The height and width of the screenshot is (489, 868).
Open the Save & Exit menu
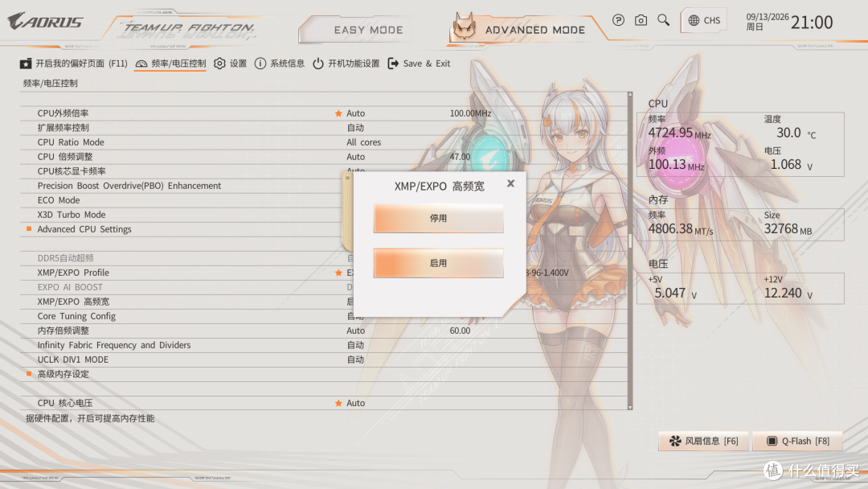(419, 64)
